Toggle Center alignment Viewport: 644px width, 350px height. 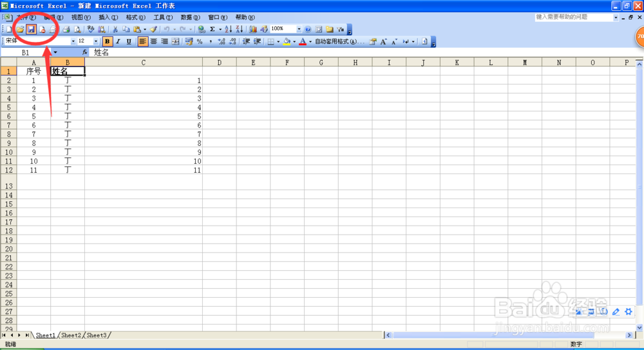coord(154,41)
